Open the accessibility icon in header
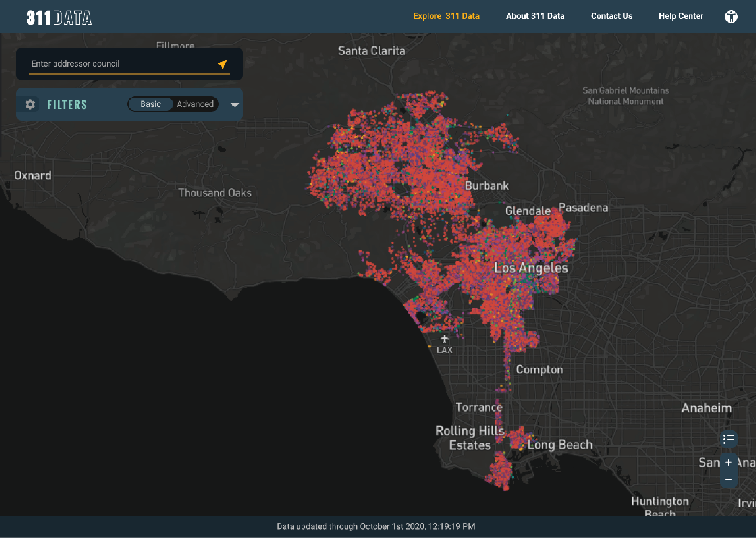Viewport: 756px width, 543px height. click(x=731, y=16)
